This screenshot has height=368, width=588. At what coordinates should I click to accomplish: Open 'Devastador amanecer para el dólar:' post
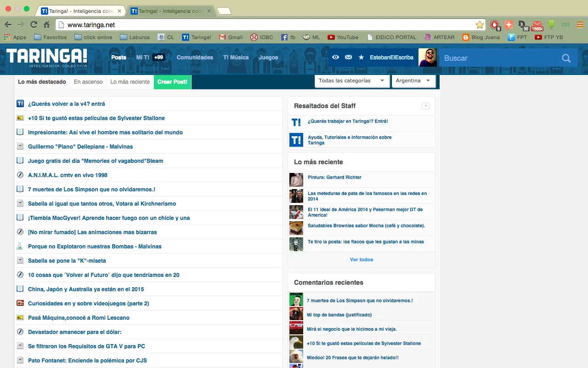tap(75, 332)
